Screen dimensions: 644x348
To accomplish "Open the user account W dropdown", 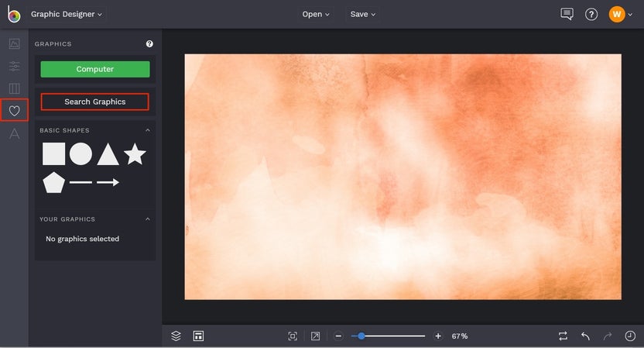I will (621, 15).
